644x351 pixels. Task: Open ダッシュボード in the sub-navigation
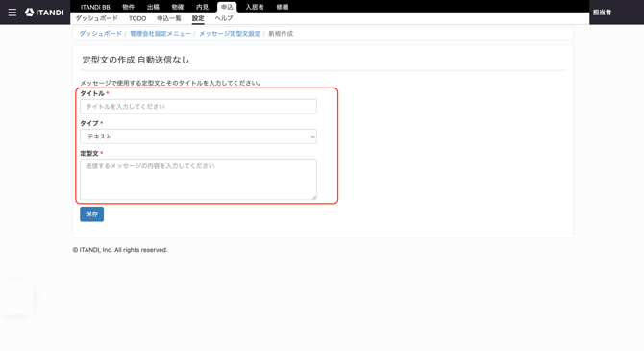pyautogui.click(x=96, y=18)
